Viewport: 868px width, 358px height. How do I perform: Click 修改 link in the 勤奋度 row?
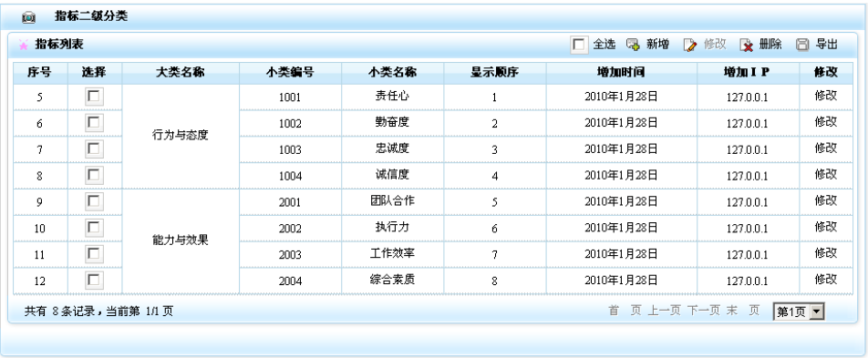point(825,122)
